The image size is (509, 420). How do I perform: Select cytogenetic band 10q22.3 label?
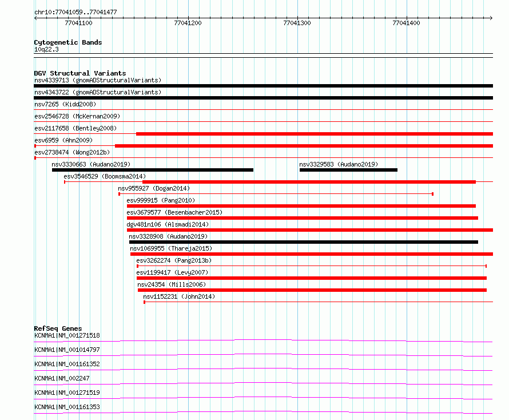coord(46,49)
